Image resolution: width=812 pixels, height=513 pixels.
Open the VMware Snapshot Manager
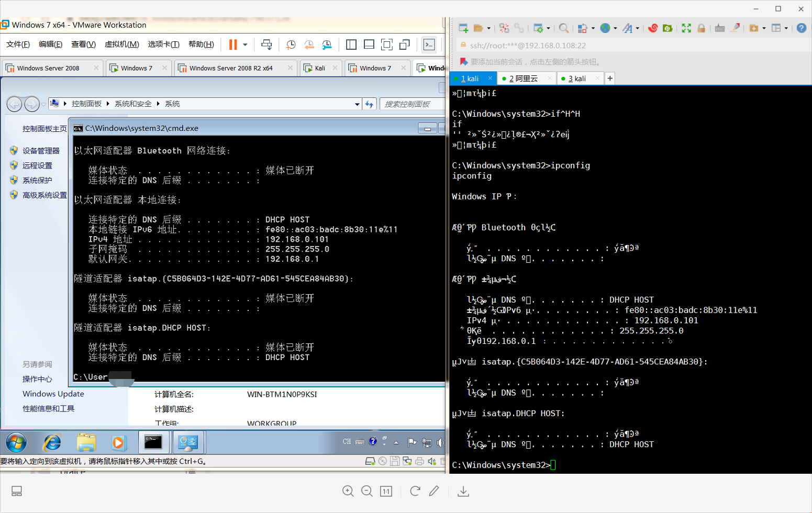[327, 44]
